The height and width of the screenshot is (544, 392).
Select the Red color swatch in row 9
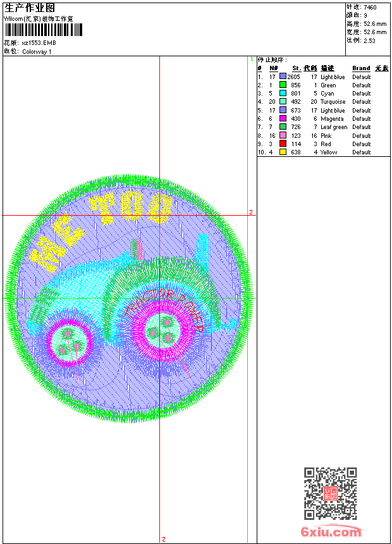click(x=283, y=144)
